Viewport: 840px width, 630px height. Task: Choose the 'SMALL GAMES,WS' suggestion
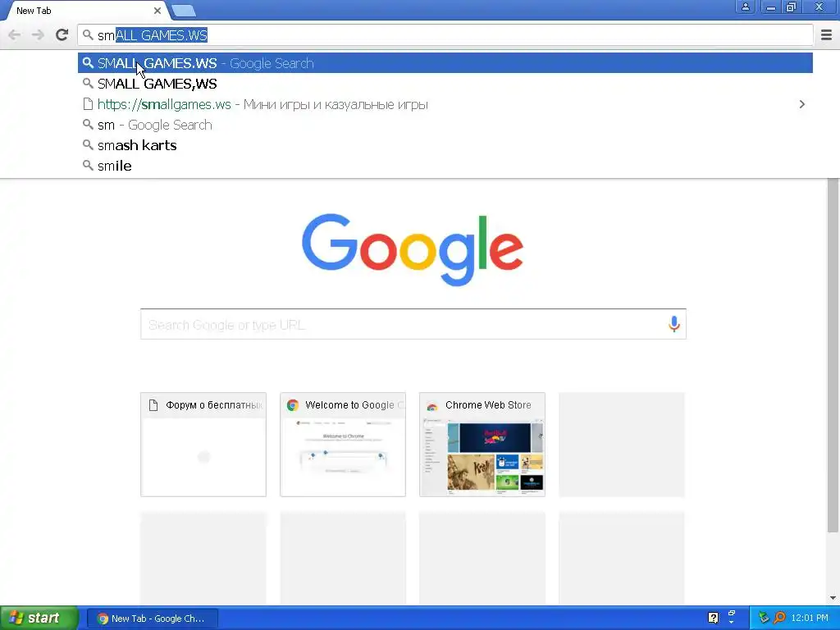[445, 84]
